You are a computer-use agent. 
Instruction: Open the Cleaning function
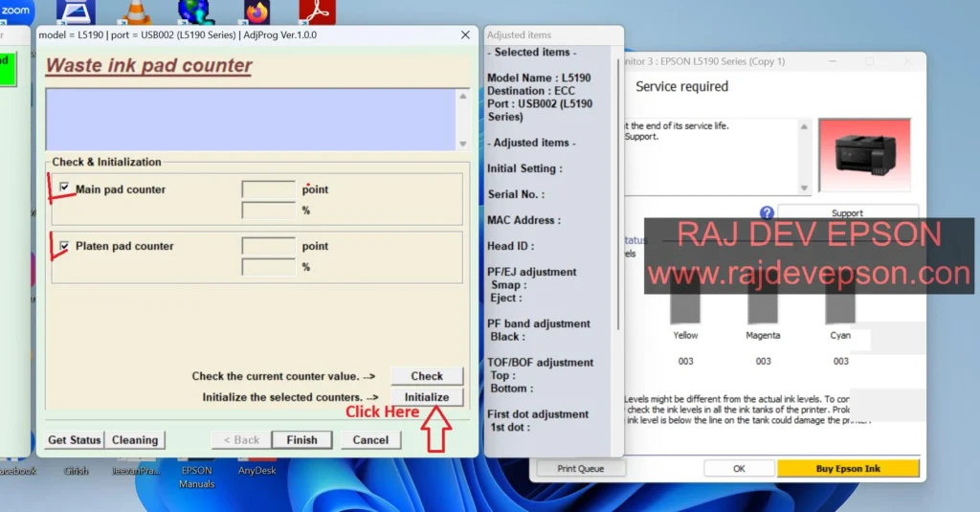click(135, 440)
